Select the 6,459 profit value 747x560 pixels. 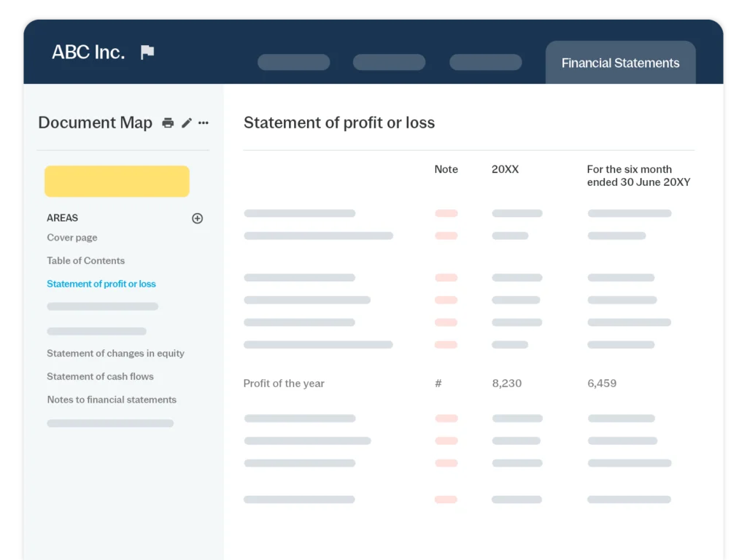click(x=602, y=384)
